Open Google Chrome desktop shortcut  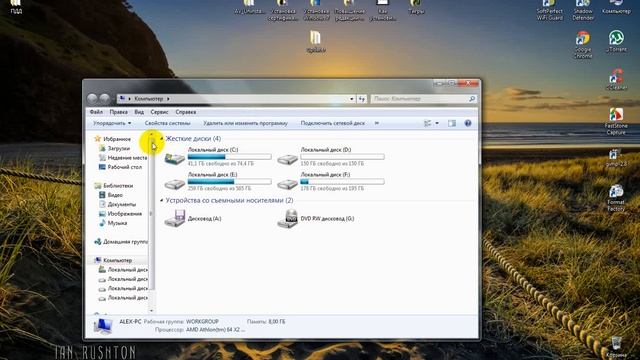click(583, 44)
